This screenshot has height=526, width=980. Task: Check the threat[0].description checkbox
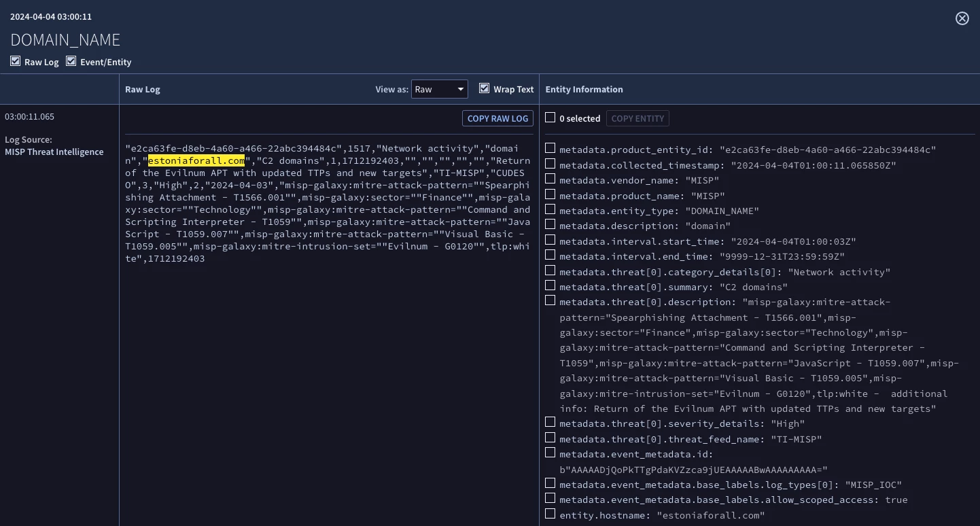[550, 300]
